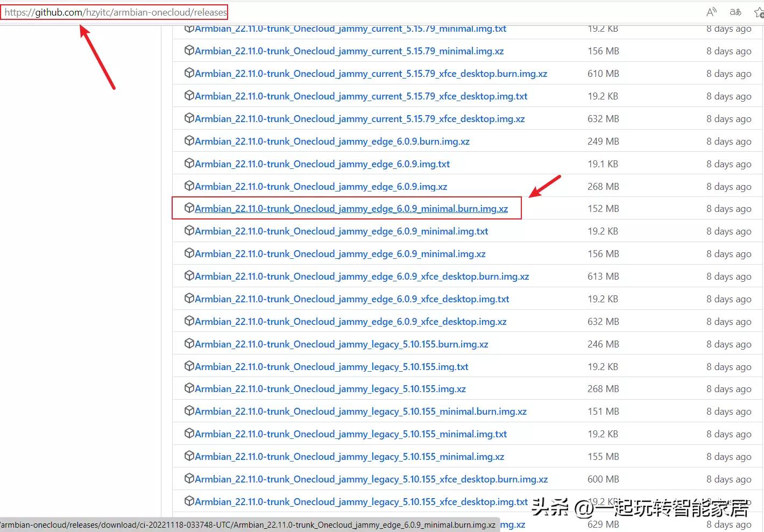Open jammy_legacy_5.10.155_minimal.img.txt link
The height and width of the screenshot is (532, 764).
(x=351, y=434)
